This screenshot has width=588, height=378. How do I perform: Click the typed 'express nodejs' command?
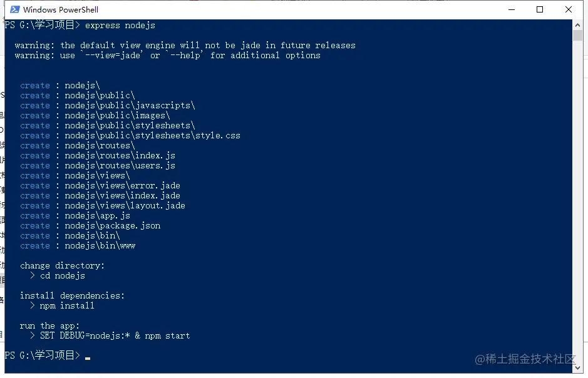[120, 25]
